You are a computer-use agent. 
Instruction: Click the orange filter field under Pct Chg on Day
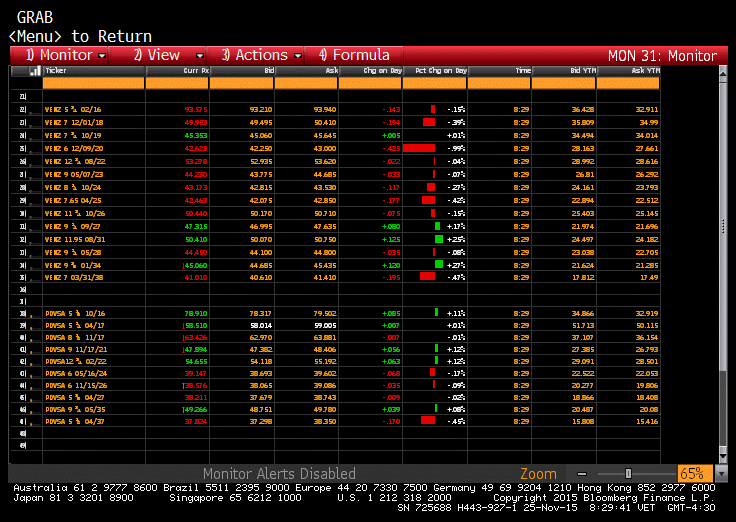click(x=435, y=83)
